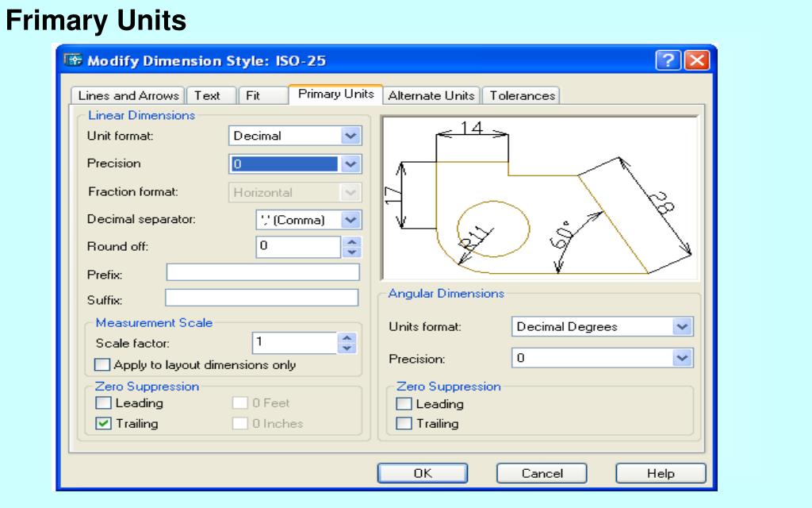Image resolution: width=812 pixels, height=508 pixels.
Task: Click the dimension preview drawing
Action: tap(539, 198)
